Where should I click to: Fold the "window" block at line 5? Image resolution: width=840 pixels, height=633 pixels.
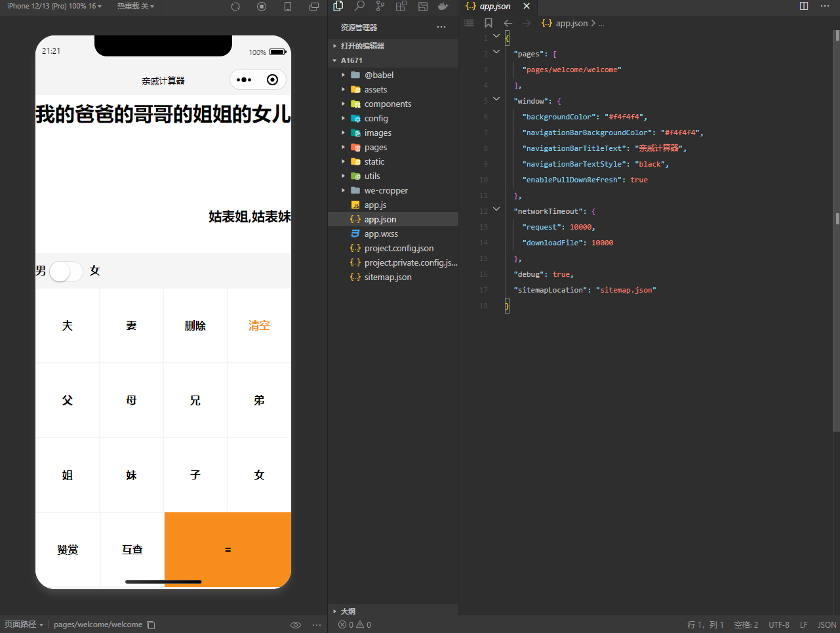click(x=496, y=98)
